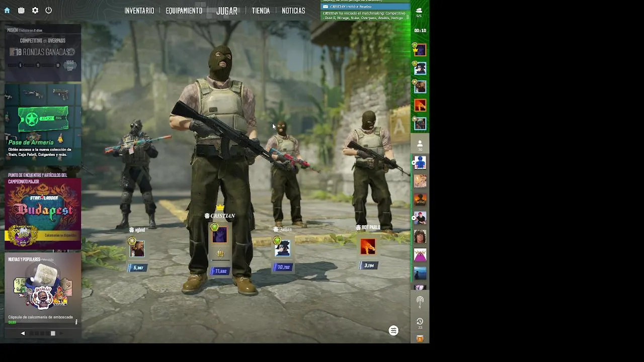Image resolution: width=644 pixels, height=362 pixels.
Task: Open the friends list icon showing 30
Action: [420, 145]
